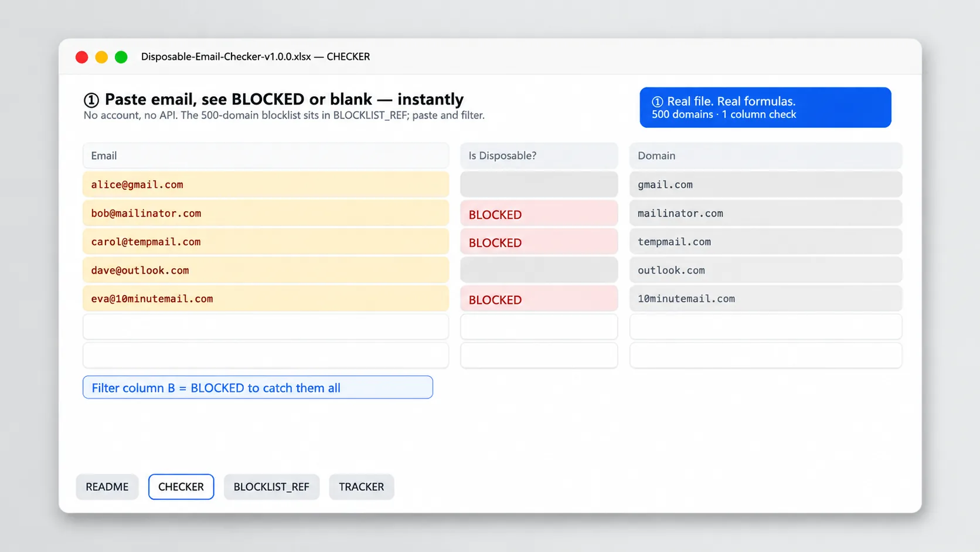
Task: Switch to the BLOCKLIST_REF tab
Action: pyautogui.click(x=271, y=487)
